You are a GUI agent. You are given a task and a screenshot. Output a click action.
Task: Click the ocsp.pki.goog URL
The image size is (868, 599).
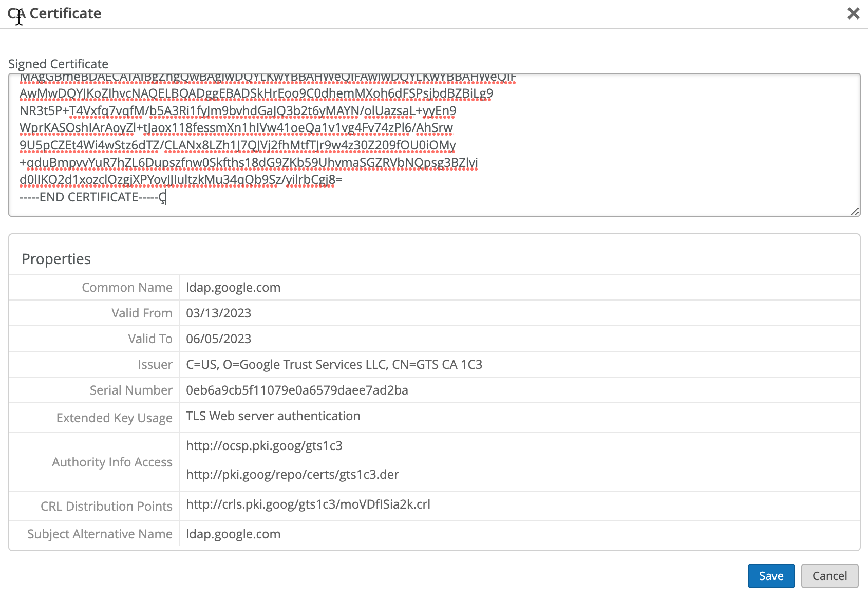(264, 446)
